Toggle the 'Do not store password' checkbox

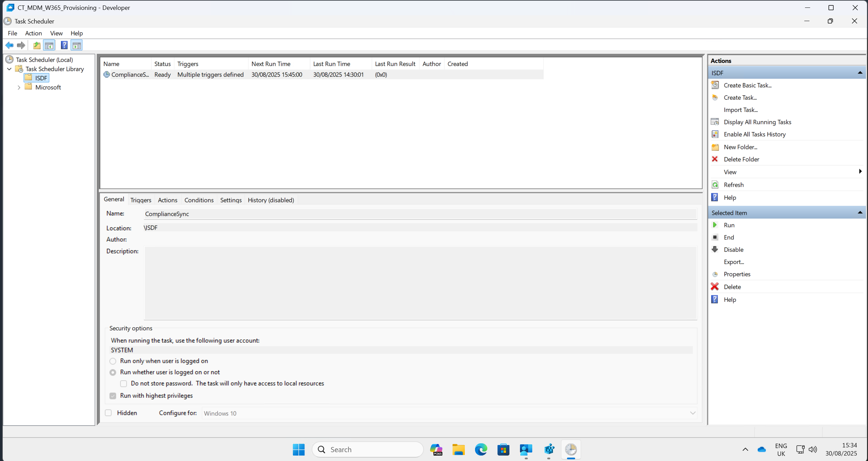[124, 383]
